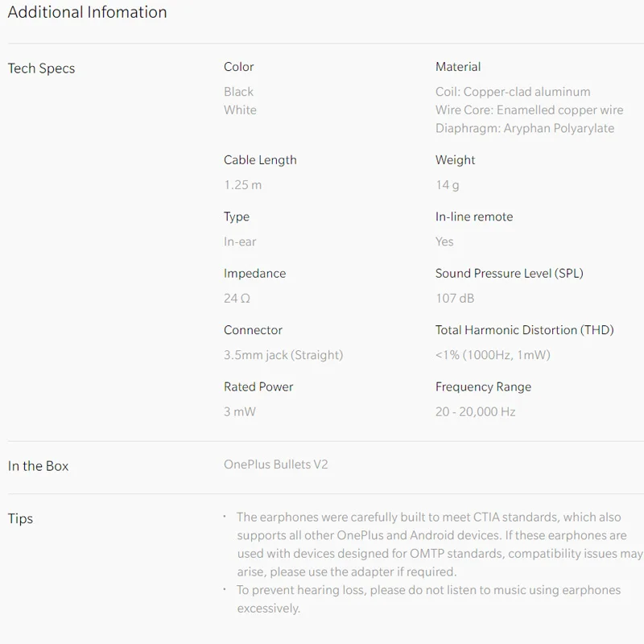Select the Tech Specs section label
Screen dimensions: 644x644
tap(42, 68)
